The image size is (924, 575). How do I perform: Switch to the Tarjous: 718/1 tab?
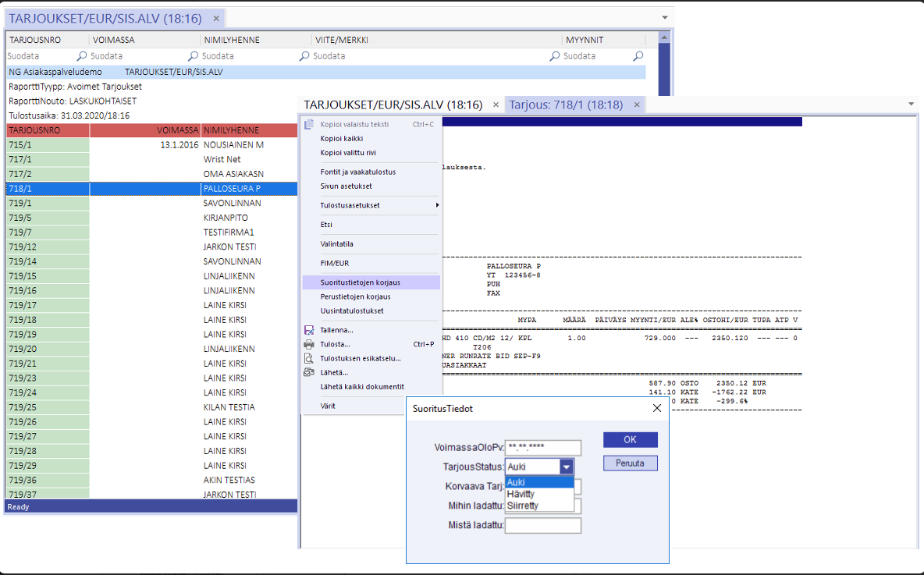(566, 105)
